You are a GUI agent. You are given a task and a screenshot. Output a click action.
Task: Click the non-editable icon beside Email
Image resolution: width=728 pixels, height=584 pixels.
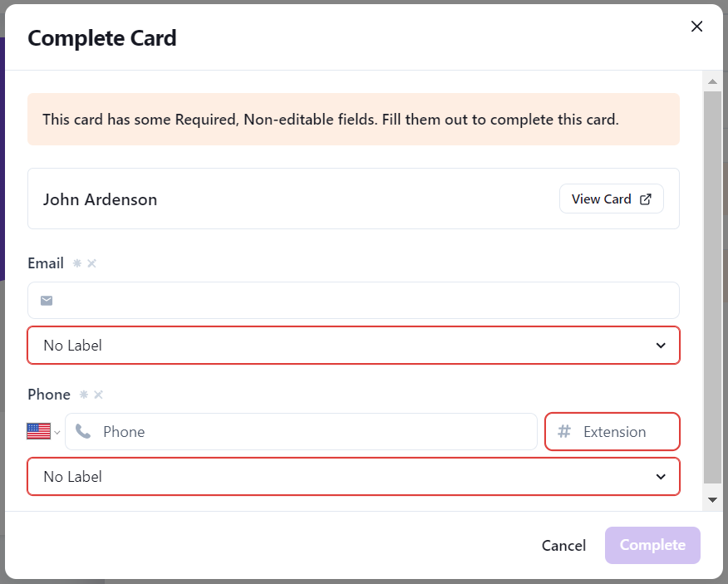click(x=92, y=263)
